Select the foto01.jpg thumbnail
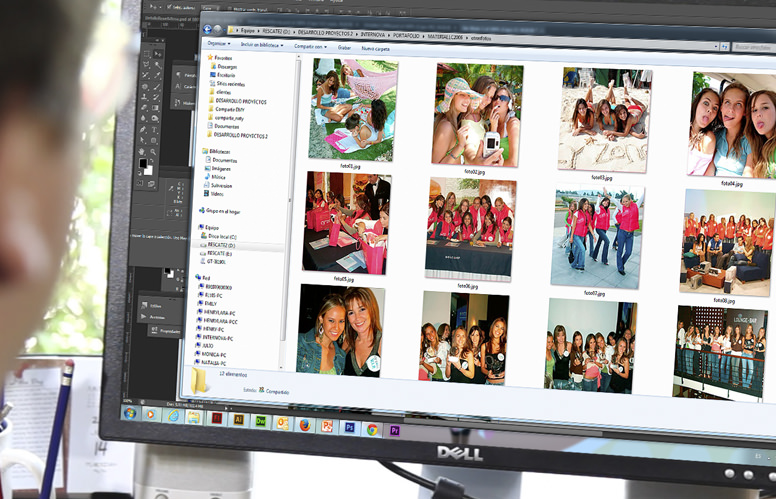Screen dimensions: 776x499 point(353,110)
